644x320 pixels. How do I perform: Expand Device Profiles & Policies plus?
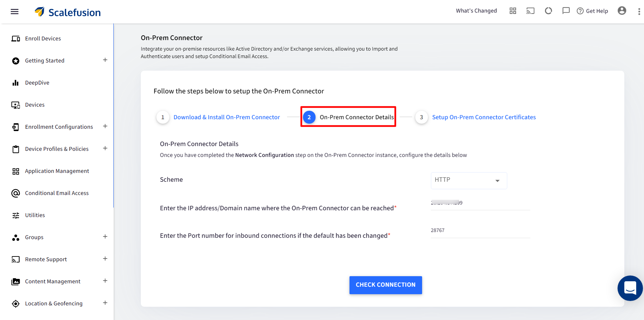[x=105, y=148]
